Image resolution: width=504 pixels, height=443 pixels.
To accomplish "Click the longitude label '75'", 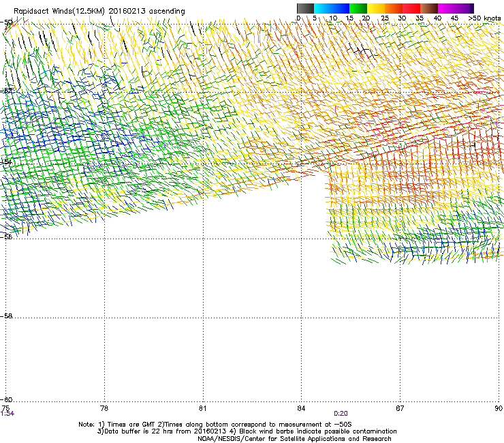I will click(x=5, y=408).
